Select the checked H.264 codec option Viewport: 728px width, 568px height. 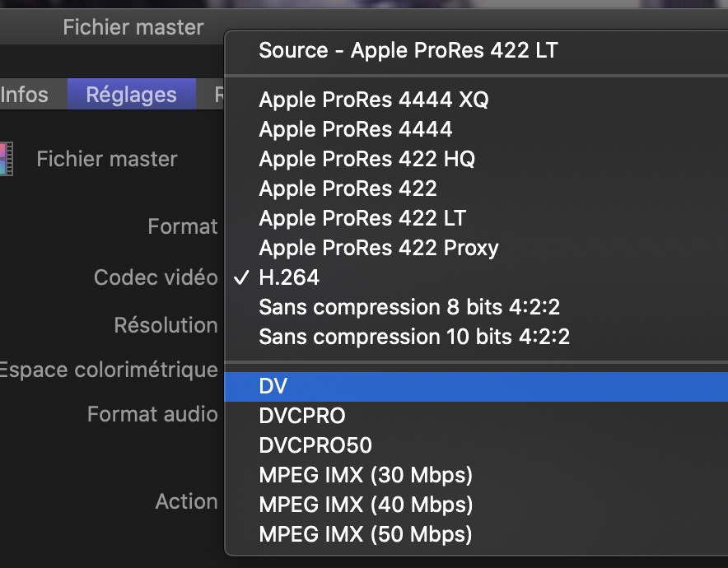288,277
